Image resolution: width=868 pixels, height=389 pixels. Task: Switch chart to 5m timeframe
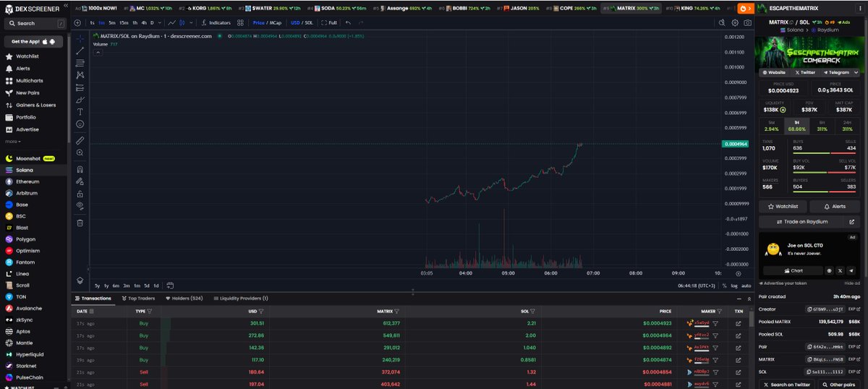(112, 22)
